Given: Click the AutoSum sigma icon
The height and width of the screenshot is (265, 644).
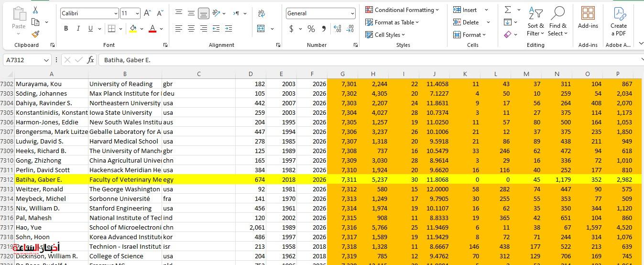Looking at the screenshot, I should pyautogui.click(x=508, y=10).
